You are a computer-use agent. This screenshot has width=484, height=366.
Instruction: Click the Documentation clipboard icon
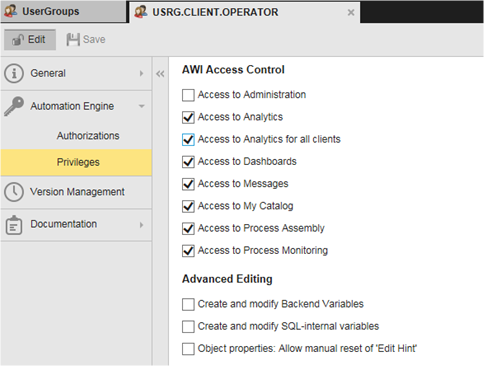coord(14,225)
